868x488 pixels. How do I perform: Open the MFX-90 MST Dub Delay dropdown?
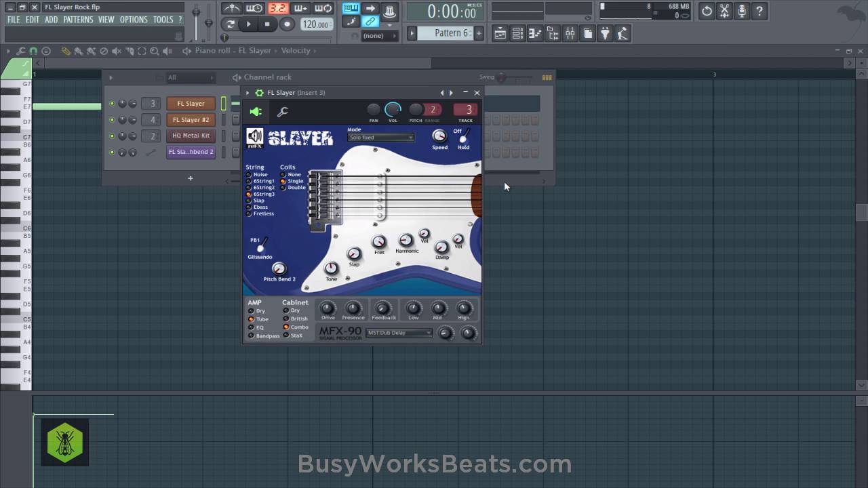click(399, 333)
